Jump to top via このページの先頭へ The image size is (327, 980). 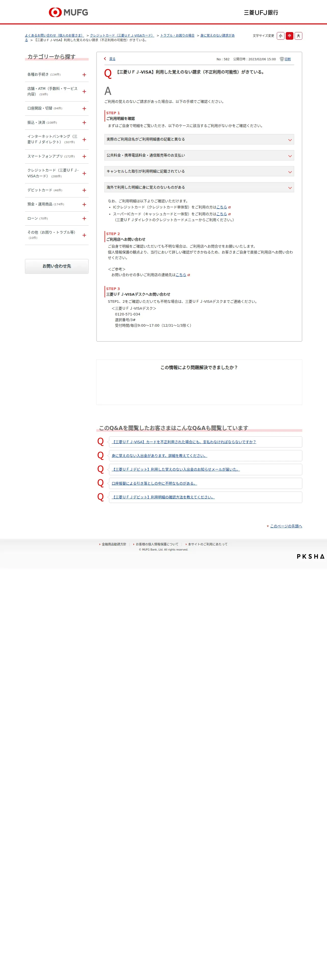click(286, 526)
